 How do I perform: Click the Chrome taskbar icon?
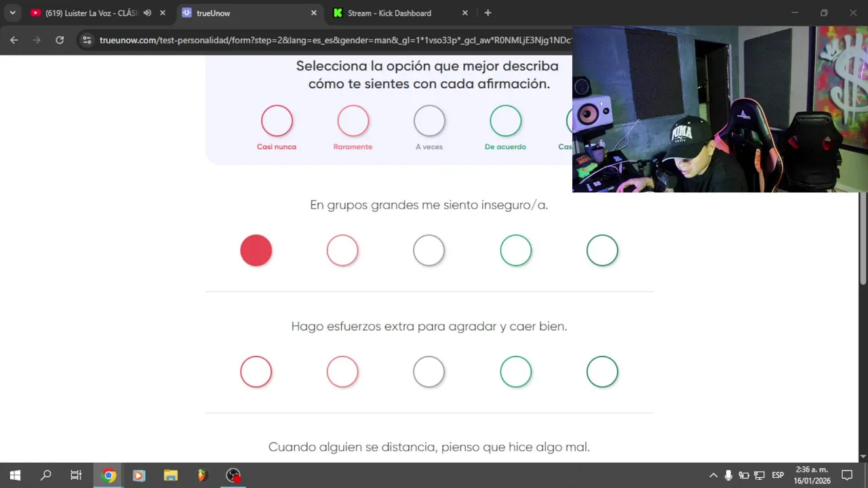click(x=108, y=475)
